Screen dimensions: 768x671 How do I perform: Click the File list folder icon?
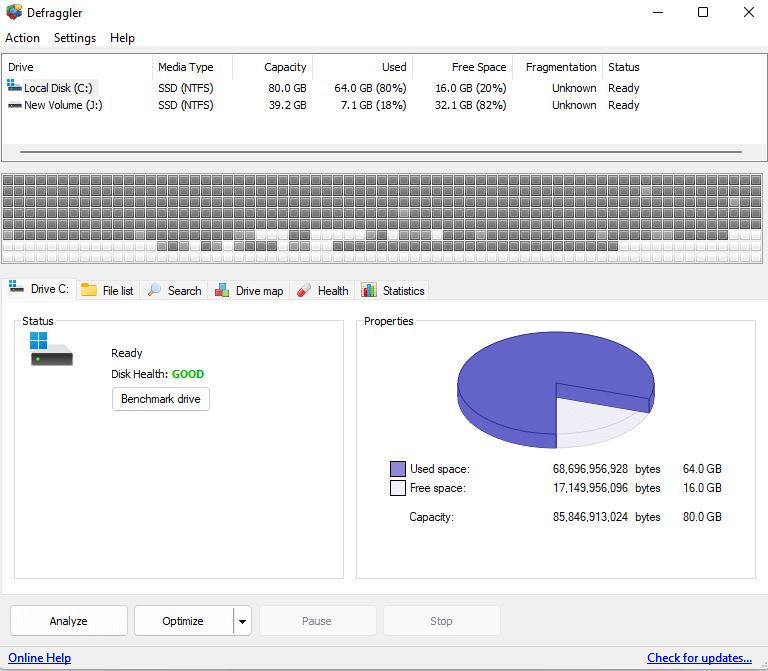(x=89, y=290)
